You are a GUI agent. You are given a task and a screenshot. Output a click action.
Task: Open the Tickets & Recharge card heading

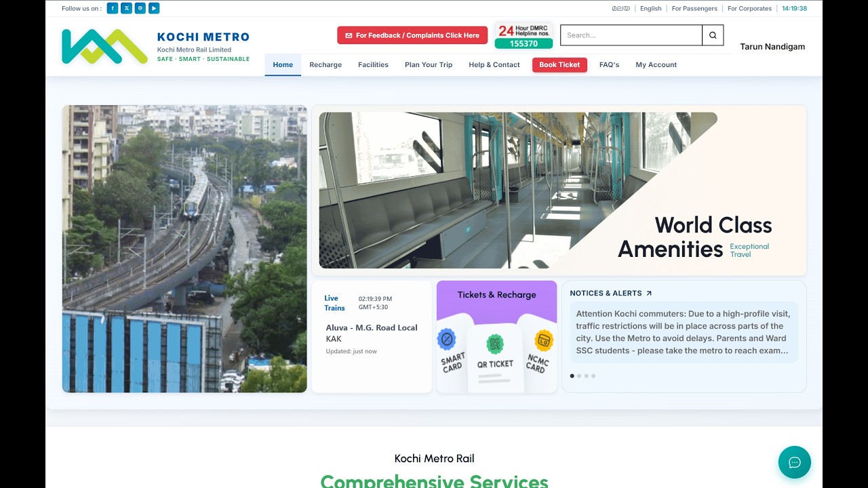pyautogui.click(x=496, y=295)
